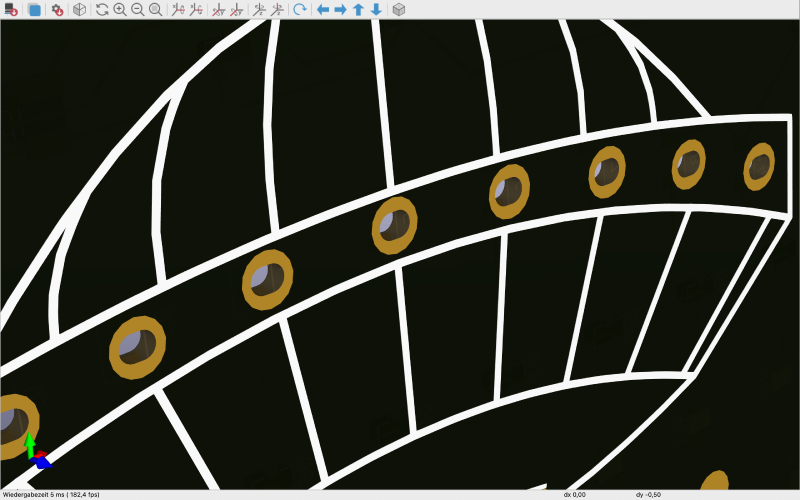Image resolution: width=800 pixels, height=500 pixels.
Task: Move view left with blue left arrow
Action: [x=322, y=9]
